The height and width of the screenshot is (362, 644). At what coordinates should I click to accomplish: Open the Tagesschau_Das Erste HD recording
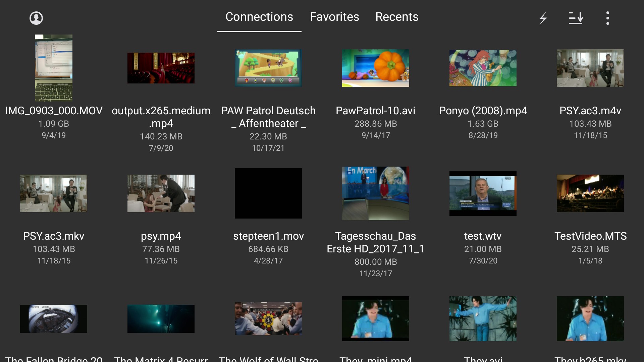(375, 193)
